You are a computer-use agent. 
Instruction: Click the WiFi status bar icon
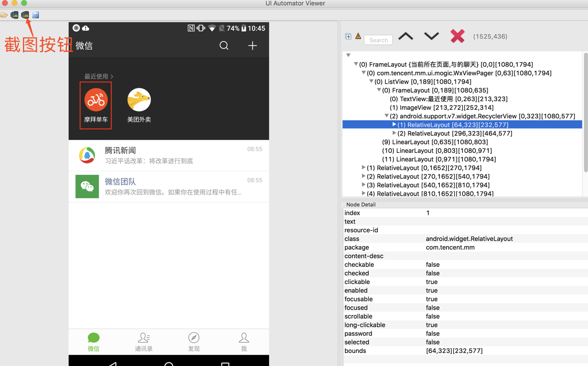(x=212, y=28)
